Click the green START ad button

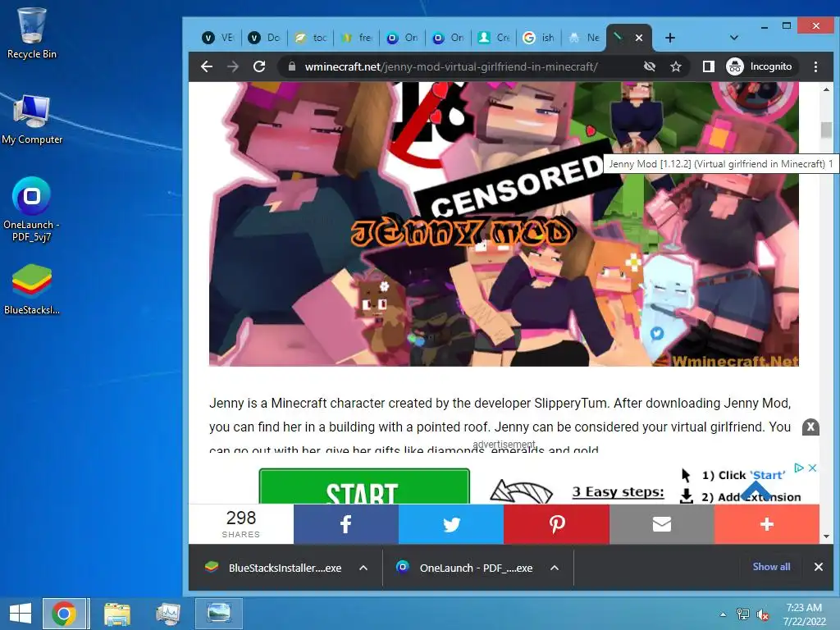tap(364, 486)
